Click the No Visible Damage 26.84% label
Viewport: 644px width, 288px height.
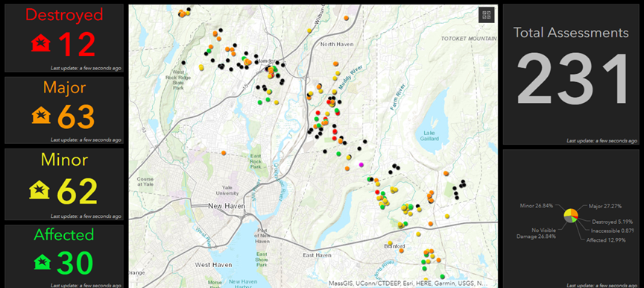pyautogui.click(x=537, y=234)
